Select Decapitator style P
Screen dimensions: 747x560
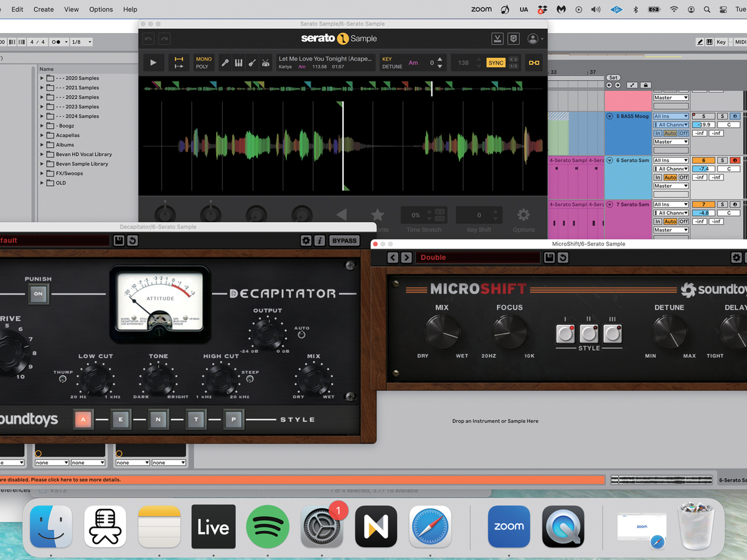(234, 419)
